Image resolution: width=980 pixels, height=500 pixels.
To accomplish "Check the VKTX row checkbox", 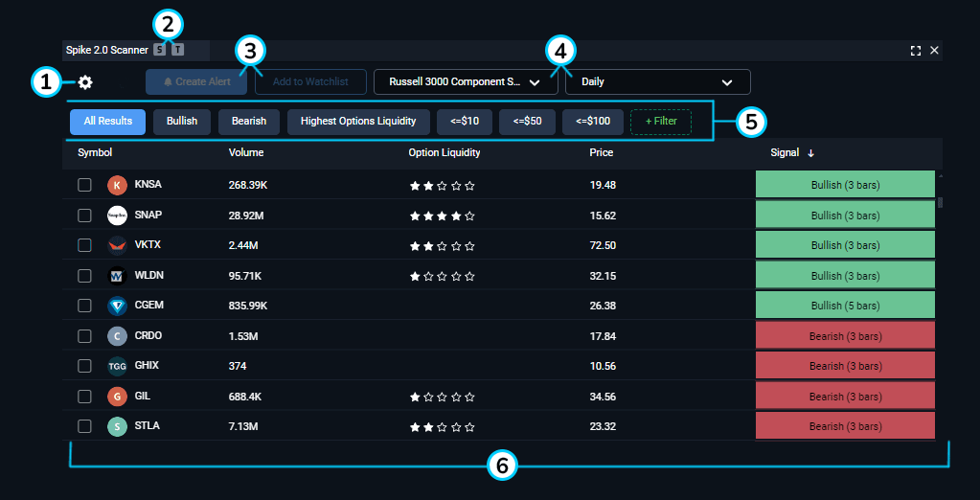I will click(x=84, y=245).
